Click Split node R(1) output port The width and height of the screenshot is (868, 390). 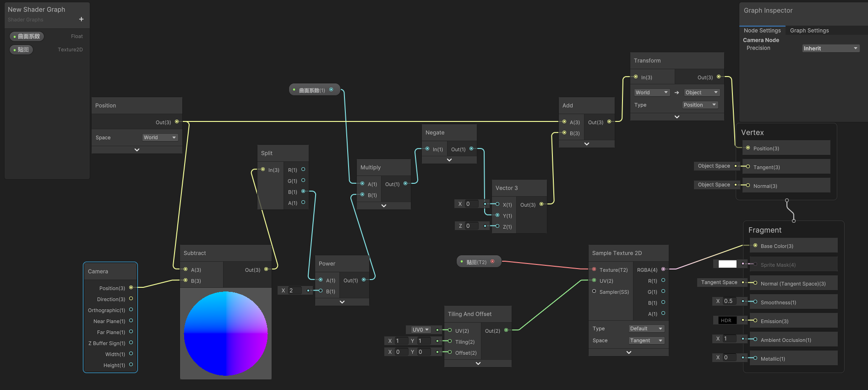(x=303, y=170)
